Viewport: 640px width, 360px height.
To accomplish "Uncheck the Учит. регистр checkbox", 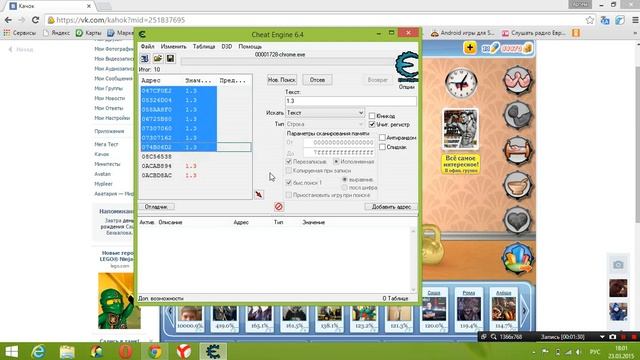I will (x=372, y=124).
